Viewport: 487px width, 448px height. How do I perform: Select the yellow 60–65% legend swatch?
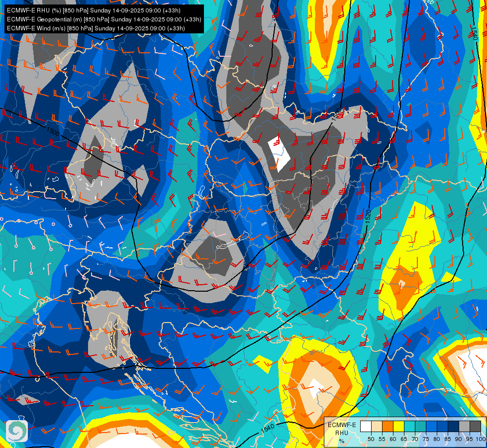pyautogui.click(x=399, y=426)
